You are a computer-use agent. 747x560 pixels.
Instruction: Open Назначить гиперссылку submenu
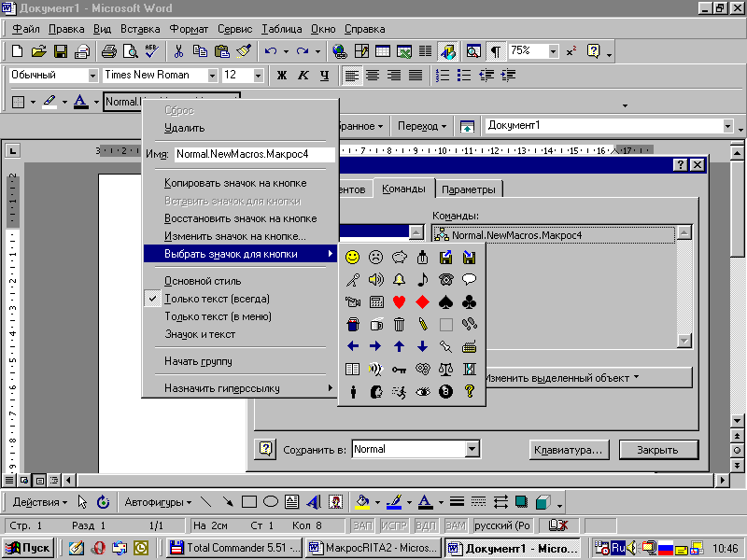pyautogui.click(x=241, y=388)
